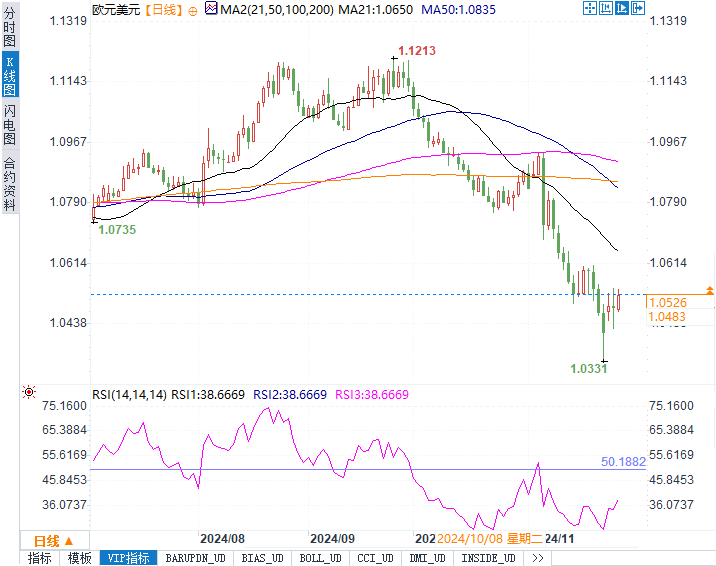Switch to the 指标 tab
The height and width of the screenshot is (566, 716).
pyautogui.click(x=40, y=558)
